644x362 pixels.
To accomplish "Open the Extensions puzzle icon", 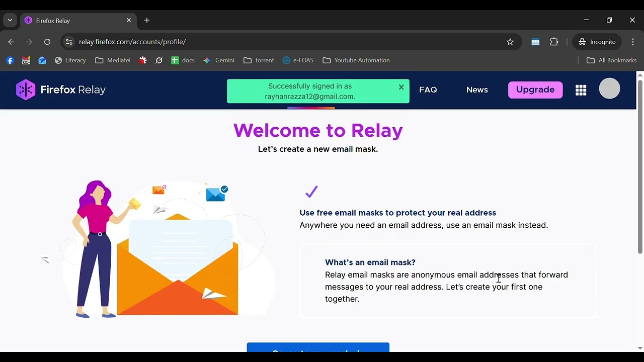I will 554,42.
